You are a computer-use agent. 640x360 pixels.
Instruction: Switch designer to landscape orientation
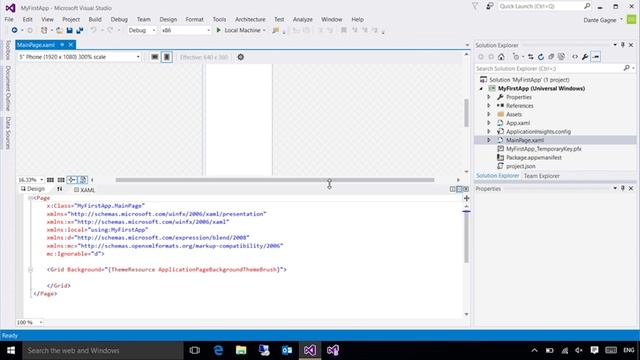155,57
